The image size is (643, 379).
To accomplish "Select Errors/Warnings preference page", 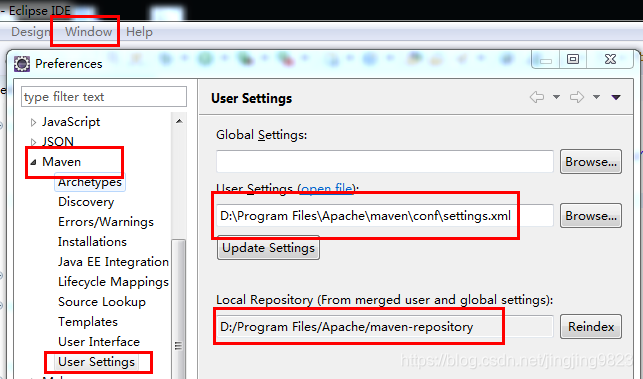I will pyautogui.click(x=106, y=222).
